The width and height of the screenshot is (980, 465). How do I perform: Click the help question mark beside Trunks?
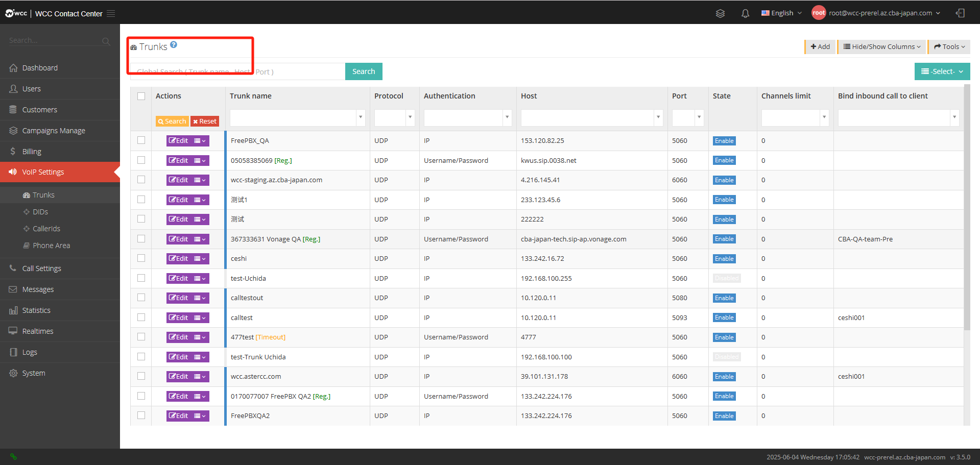coord(174,44)
